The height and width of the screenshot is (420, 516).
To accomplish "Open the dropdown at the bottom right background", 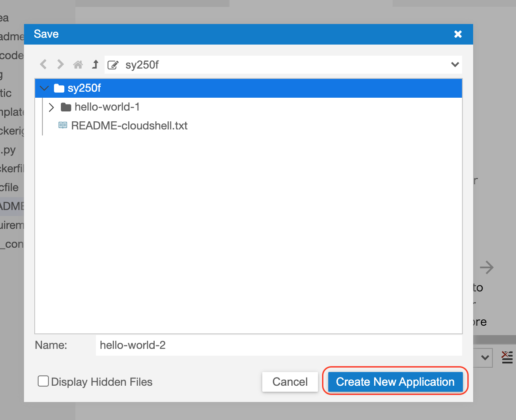I will (x=486, y=357).
